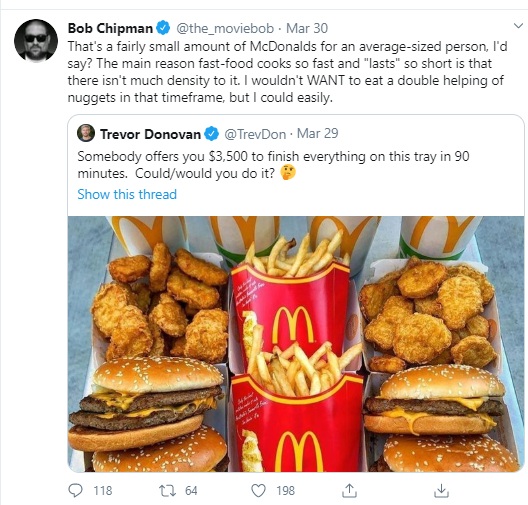Click the download tray icon
This screenshot has height=505, width=528.
pos(441,491)
